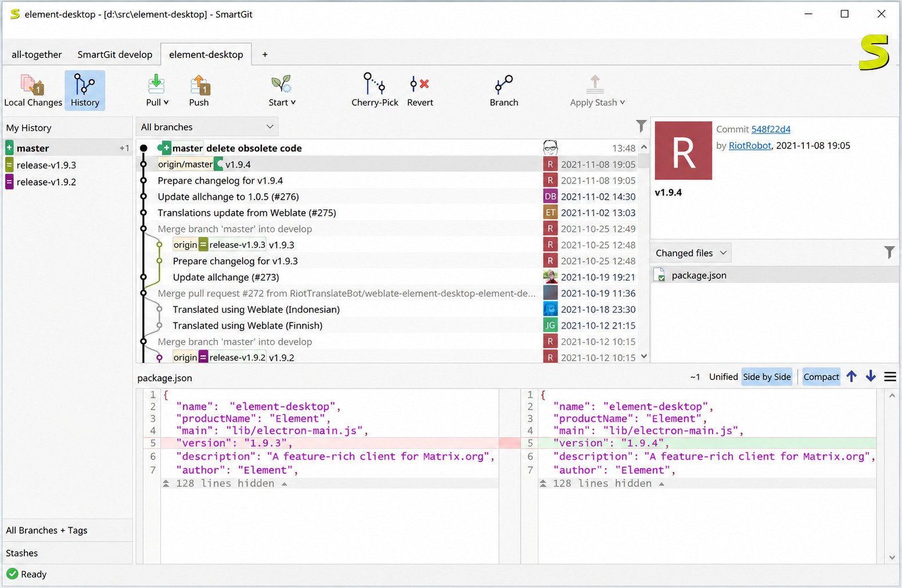Select package.json in Changed files list
This screenshot has height=588, width=902.
pos(775,275)
